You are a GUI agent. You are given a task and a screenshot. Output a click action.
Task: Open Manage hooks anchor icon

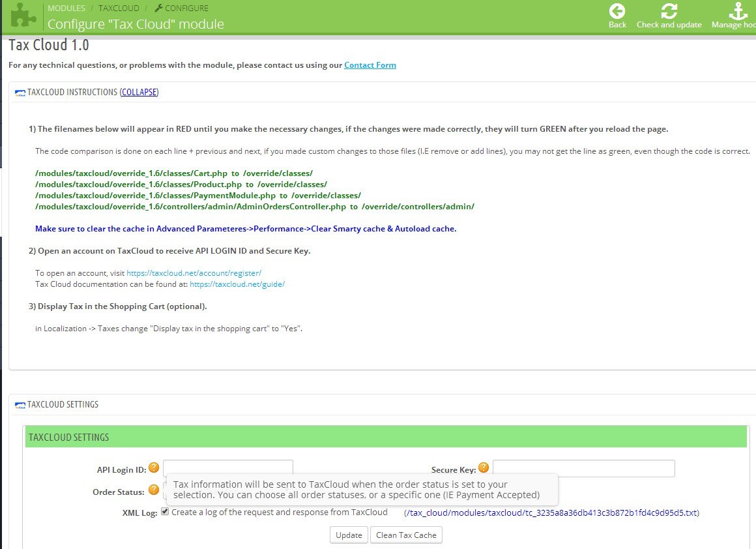[x=738, y=10]
